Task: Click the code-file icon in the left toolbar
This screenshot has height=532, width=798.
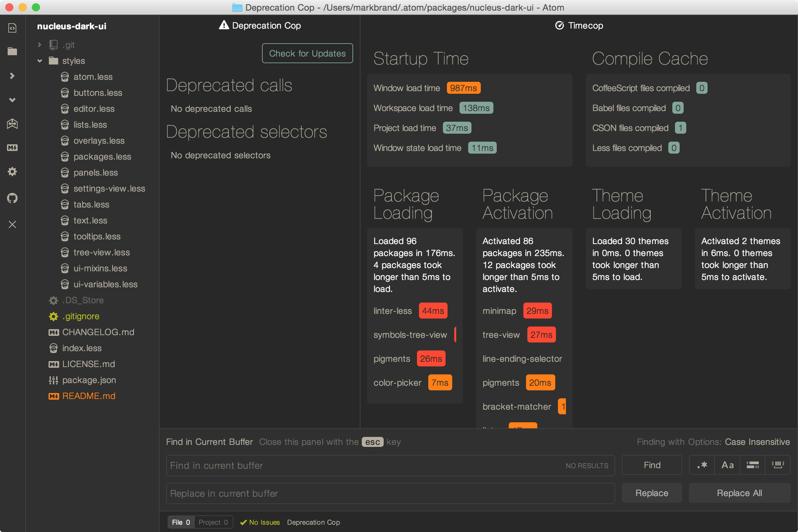Action: [12, 28]
